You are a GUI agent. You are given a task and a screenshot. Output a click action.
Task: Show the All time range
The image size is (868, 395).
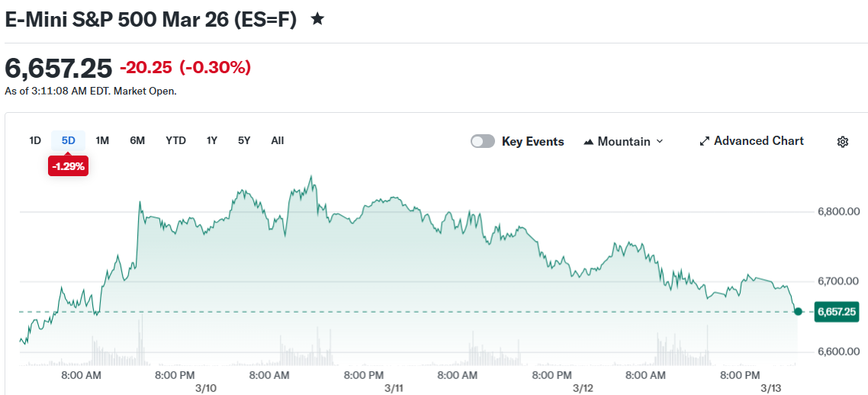tap(278, 140)
